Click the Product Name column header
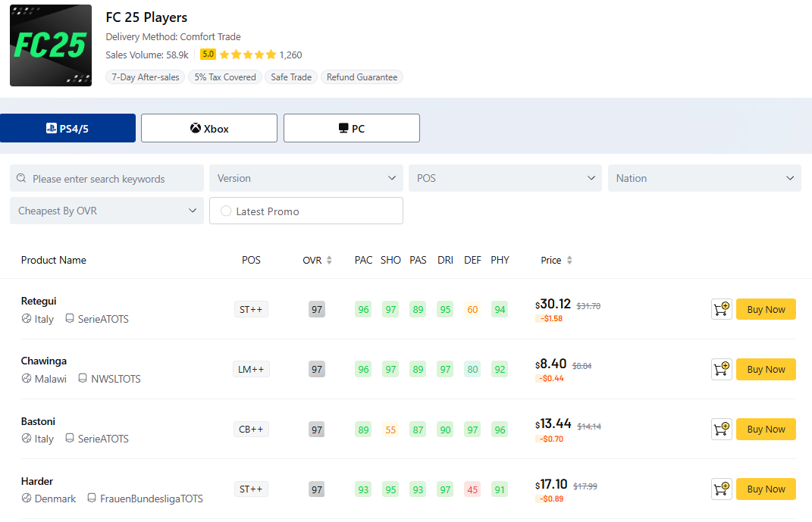 click(54, 260)
